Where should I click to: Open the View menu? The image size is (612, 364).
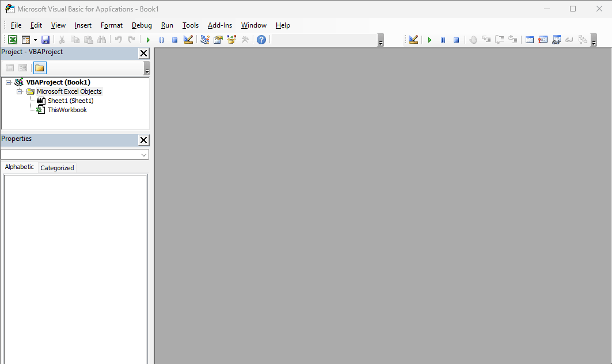click(x=58, y=25)
